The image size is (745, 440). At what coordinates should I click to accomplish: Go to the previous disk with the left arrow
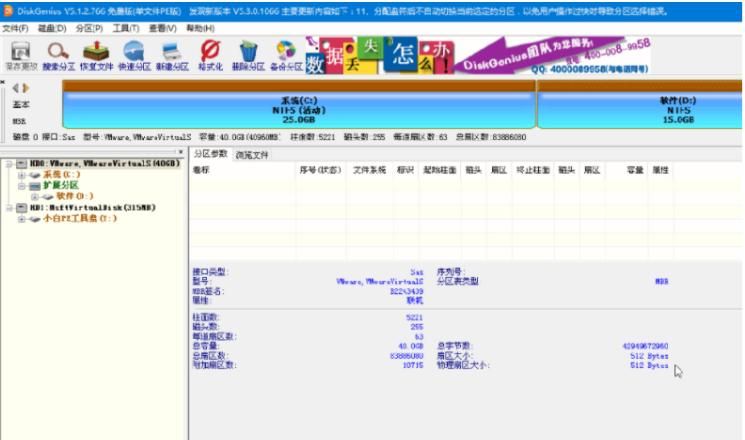click(16, 88)
